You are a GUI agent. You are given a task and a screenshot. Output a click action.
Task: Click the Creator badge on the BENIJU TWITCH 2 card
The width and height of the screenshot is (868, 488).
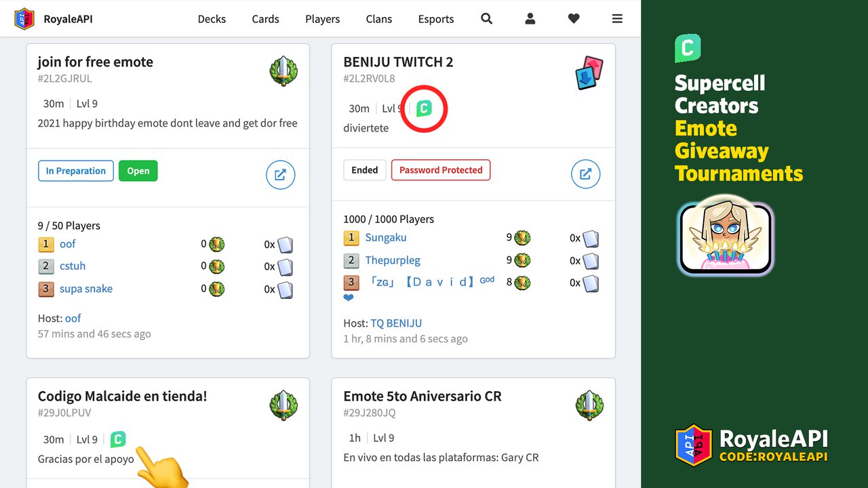click(x=424, y=108)
